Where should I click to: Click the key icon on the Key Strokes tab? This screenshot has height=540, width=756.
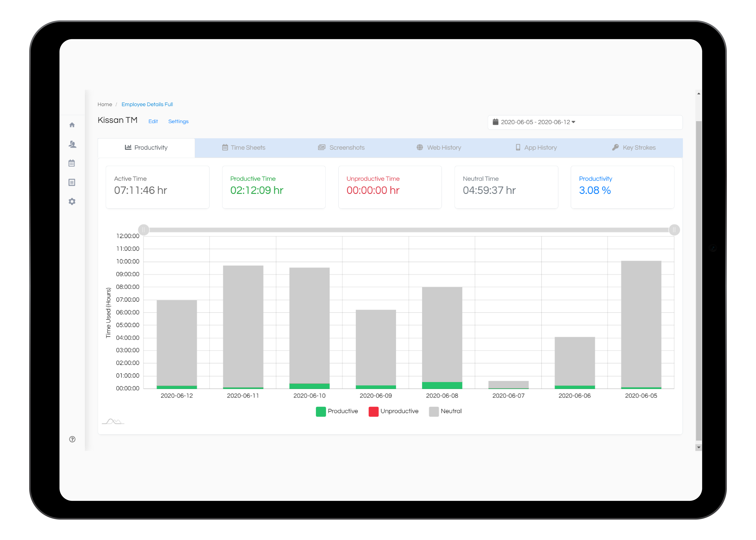coord(615,147)
